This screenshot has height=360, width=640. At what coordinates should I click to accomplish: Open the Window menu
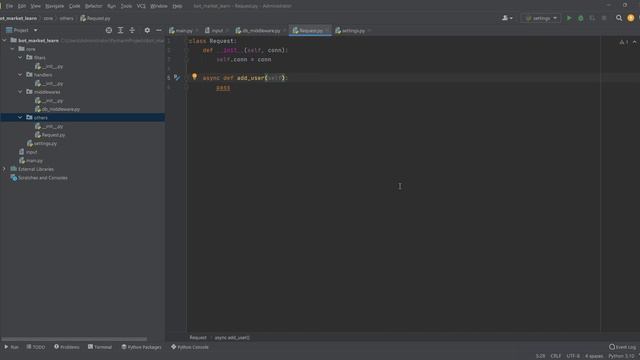(159, 6)
